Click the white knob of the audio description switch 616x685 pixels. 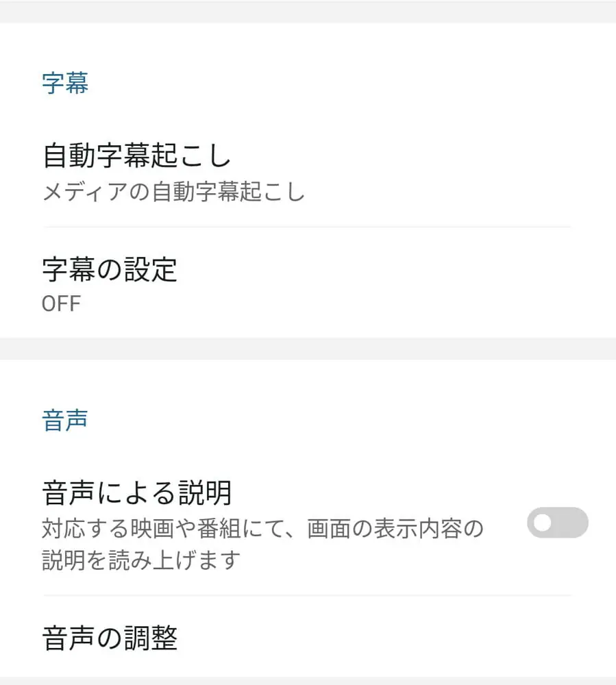tap(543, 523)
